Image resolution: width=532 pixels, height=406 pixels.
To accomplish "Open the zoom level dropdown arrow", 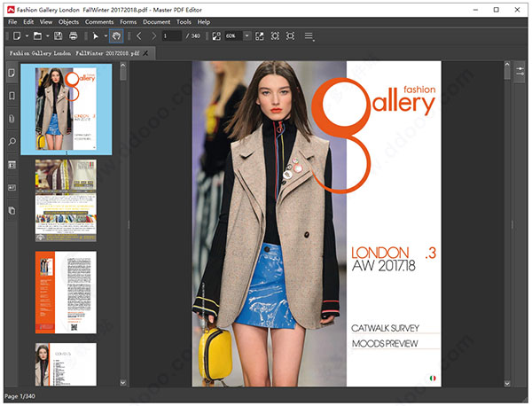I will 247,36.
